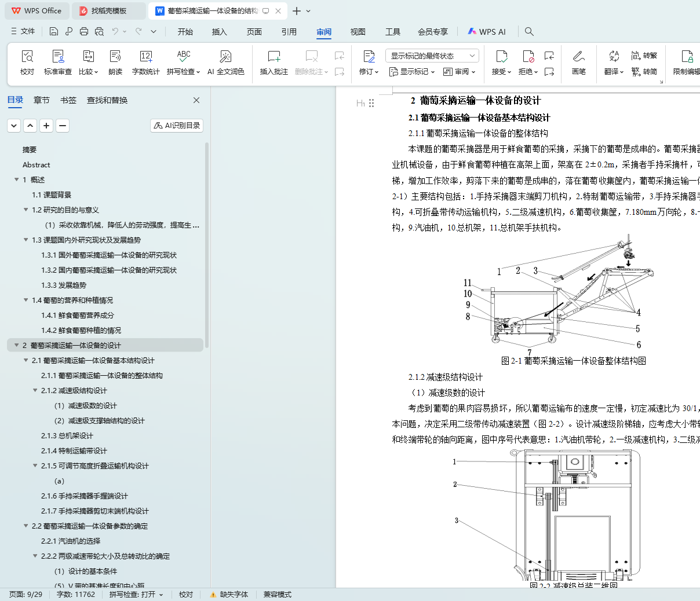This screenshot has height=601, width=700.
Task: Click the promote-level up arrow button
Action: (30, 125)
